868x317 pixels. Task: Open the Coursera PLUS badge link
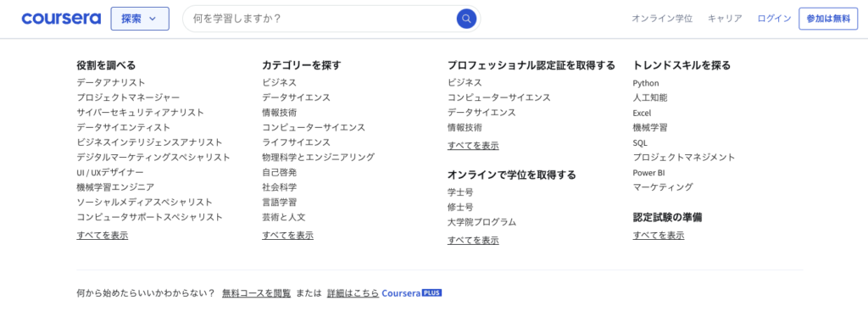click(x=411, y=293)
